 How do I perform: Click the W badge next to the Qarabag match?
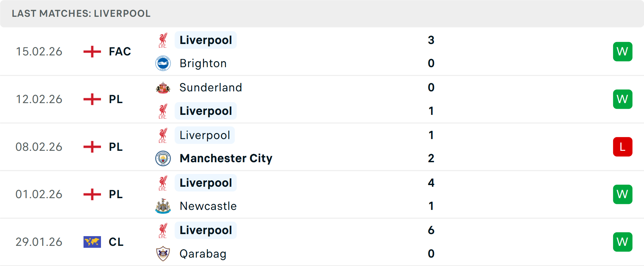pyautogui.click(x=623, y=242)
